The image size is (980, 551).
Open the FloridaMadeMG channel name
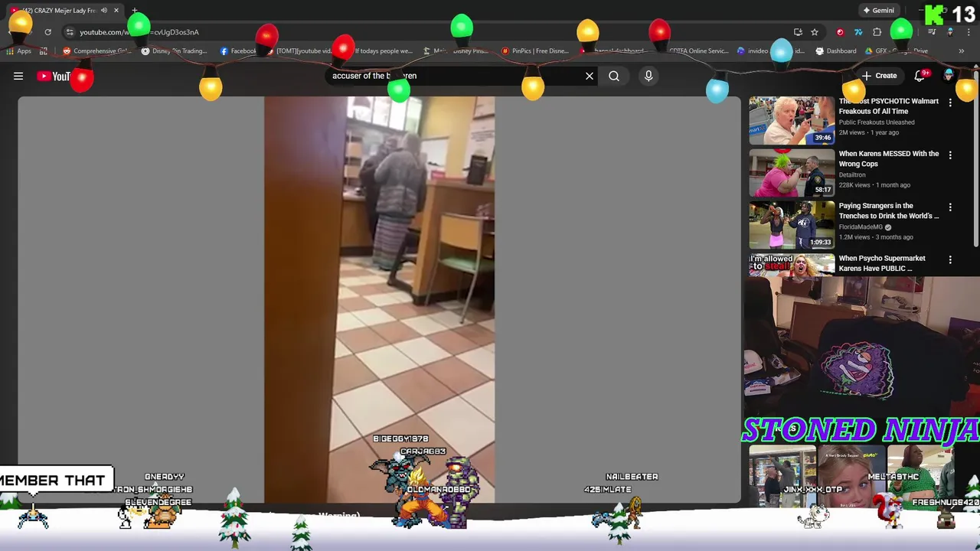click(861, 227)
